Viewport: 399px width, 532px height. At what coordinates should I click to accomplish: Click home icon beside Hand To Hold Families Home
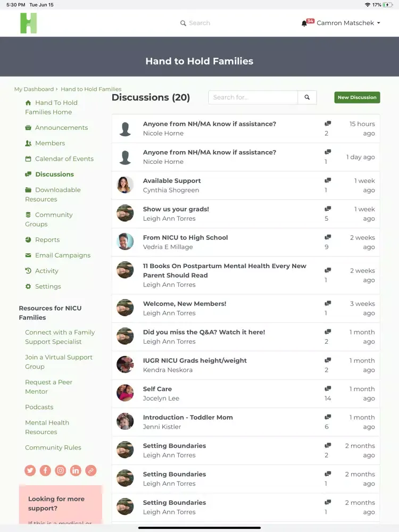coord(28,103)
